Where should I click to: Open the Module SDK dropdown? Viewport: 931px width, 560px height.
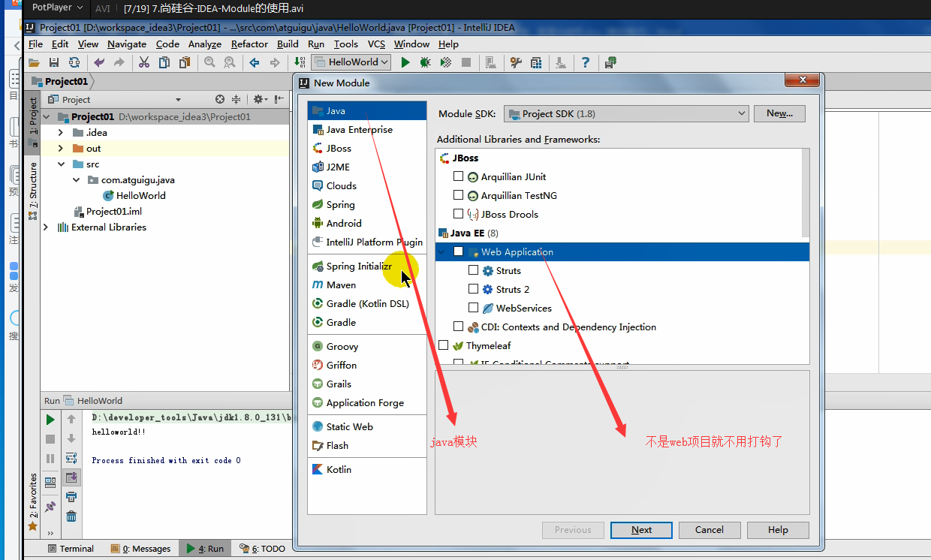click(626, 113)
